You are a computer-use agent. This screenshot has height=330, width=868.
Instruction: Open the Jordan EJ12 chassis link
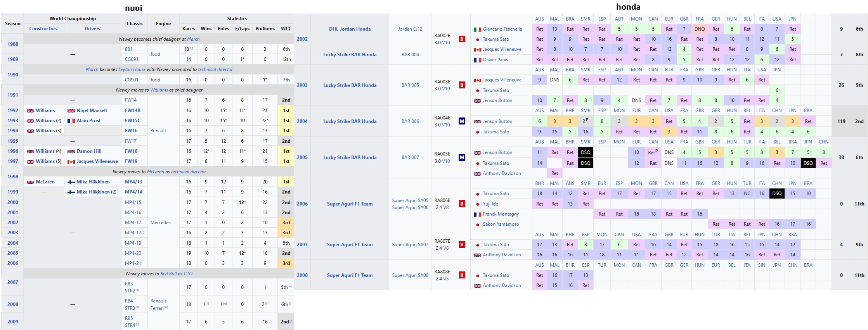pyautogui.click(x=410, y=29)
